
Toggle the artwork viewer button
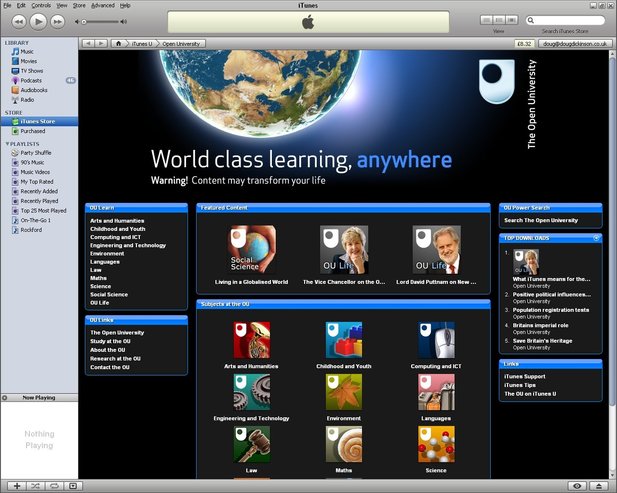(73, 486)
